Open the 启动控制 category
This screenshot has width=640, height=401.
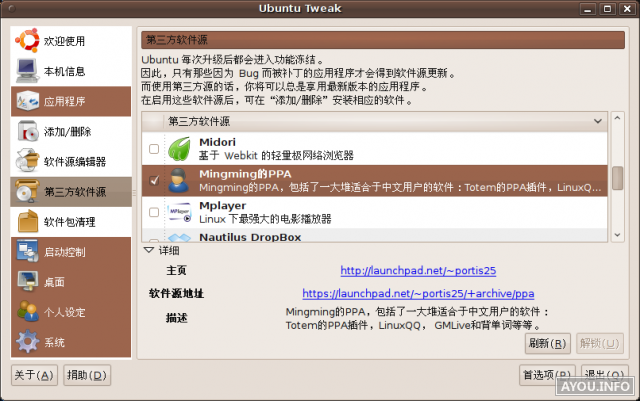71,252
